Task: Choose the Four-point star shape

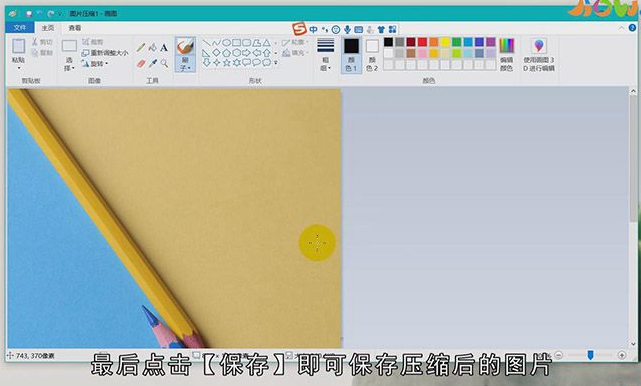Action: pyautogui.click(x=216, y=63)
